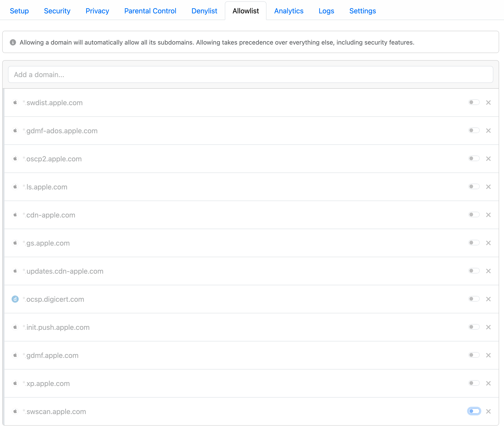The width and height of the screenshot is (504, 431).
Task: Click the Apple favicon beside swdist.apple.com
Action: click(15, 103)
